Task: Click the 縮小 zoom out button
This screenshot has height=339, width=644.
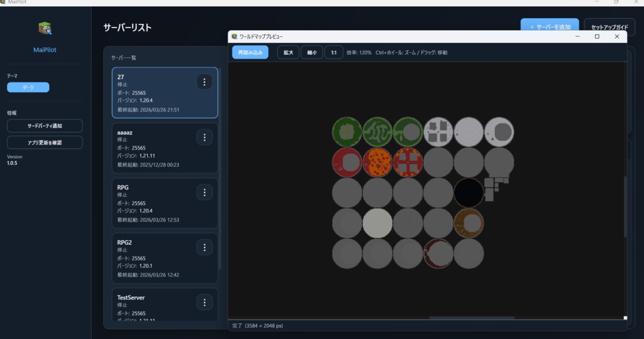Action: pyautogui.click(x=312, y=53)
